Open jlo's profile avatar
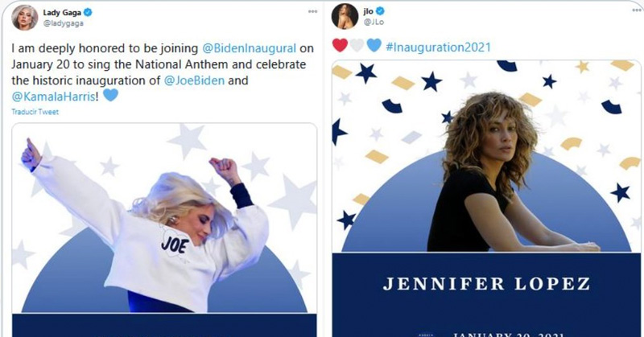 point(345,16)
